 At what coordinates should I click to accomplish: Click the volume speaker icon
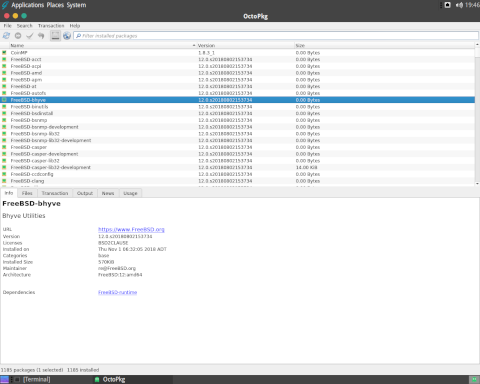pyautogui.click(x=459, y=5)
